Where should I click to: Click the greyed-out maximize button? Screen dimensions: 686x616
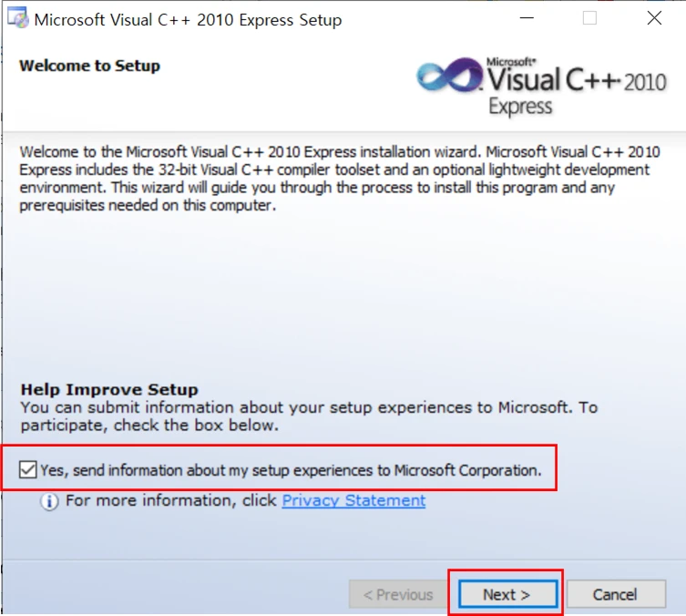[589, 18]
